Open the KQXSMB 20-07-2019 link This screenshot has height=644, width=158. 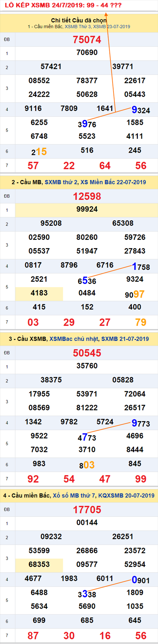pyautogui.click(x=126, y=495)
